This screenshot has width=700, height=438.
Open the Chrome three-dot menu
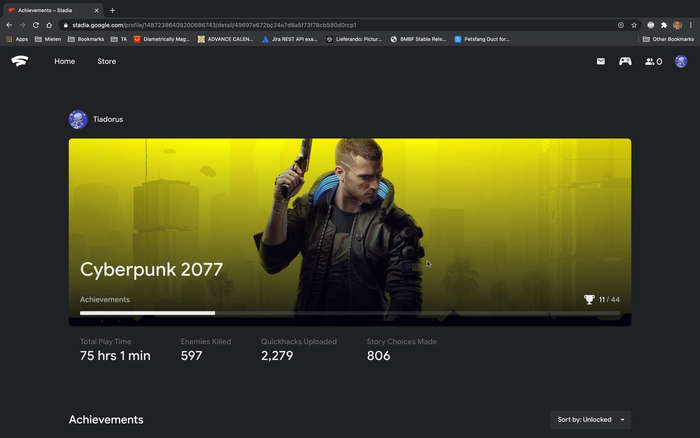[x=691, y=25]
